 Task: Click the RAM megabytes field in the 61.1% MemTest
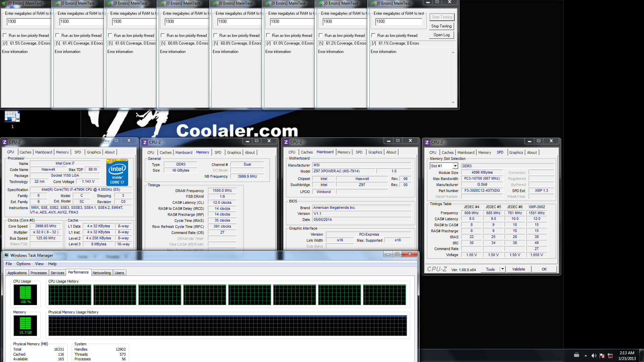398,21
